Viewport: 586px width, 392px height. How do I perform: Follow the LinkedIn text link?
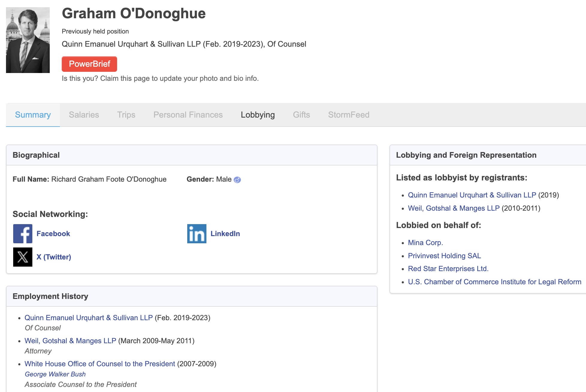pyautogui.click(x=225, y=234)
